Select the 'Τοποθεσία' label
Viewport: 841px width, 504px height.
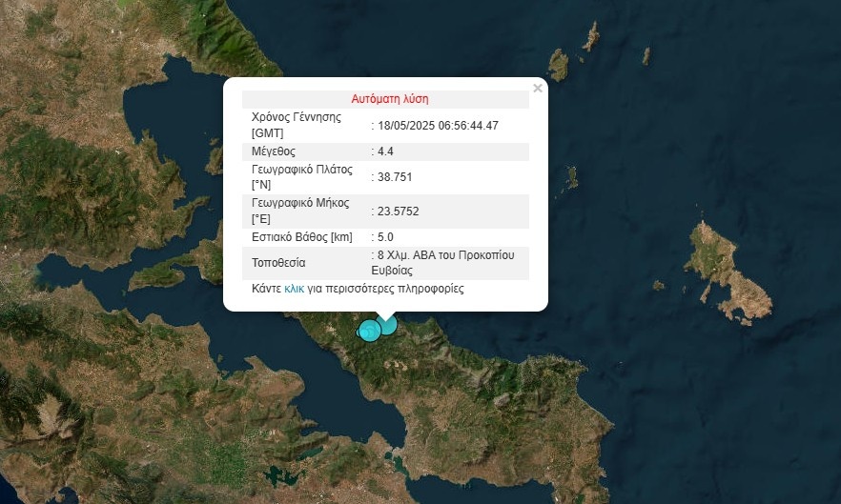(x=278, y=263)
